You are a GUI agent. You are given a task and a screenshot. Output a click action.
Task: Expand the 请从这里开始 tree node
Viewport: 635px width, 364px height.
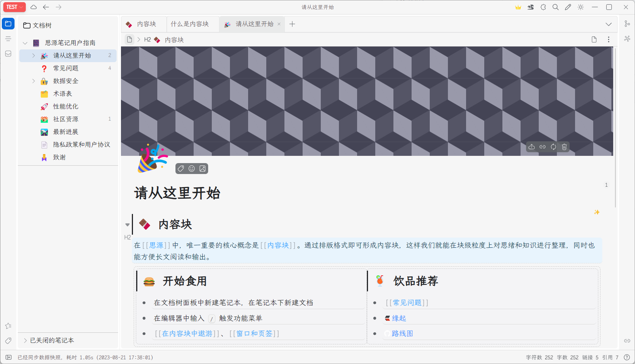click(33, 56)
